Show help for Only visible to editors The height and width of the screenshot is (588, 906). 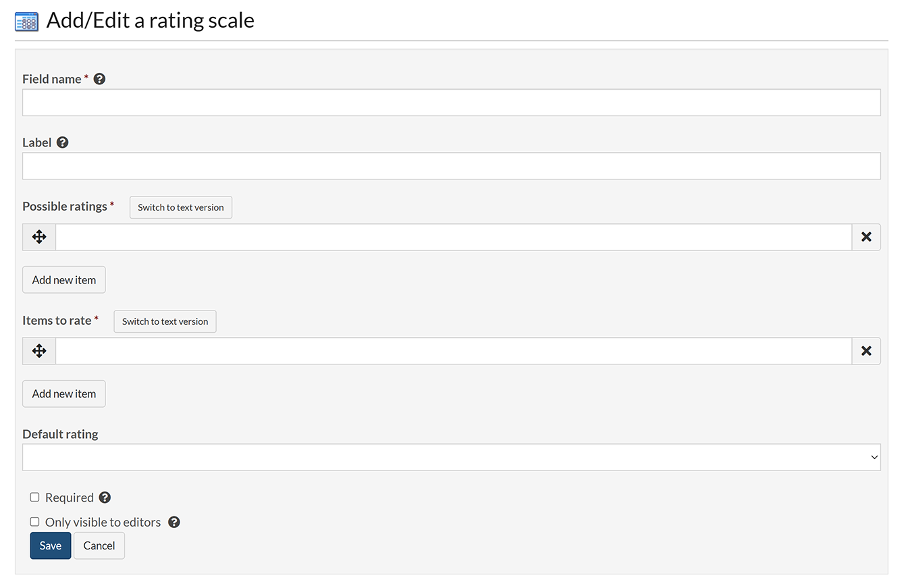[x=174, y=522]
